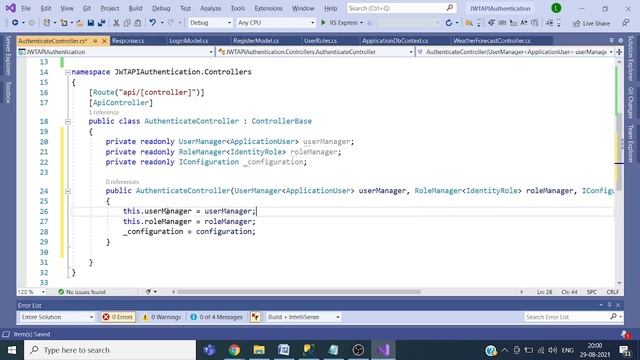Screen dimensions: 640x360
Task: Switch to the WeatherForecastController.cs tab
Action: point(491,41)
